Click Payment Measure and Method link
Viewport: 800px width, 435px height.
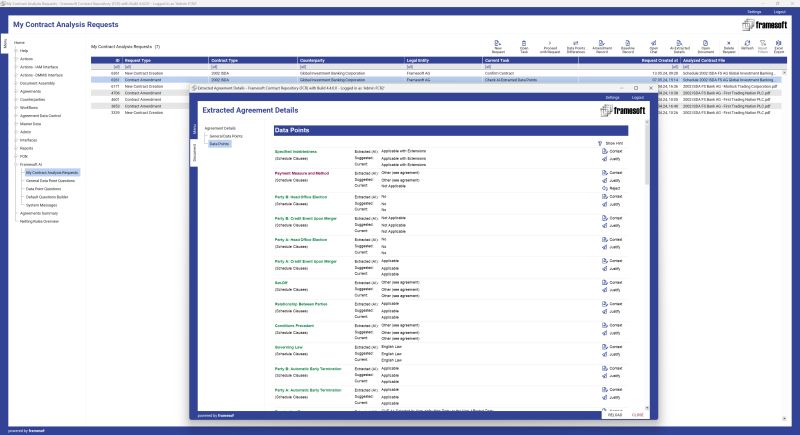point(302,173)
